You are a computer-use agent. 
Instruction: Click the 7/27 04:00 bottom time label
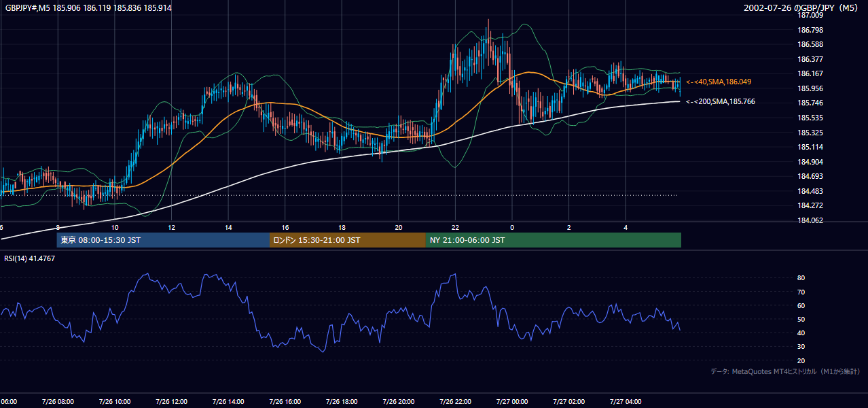point(626,402)
